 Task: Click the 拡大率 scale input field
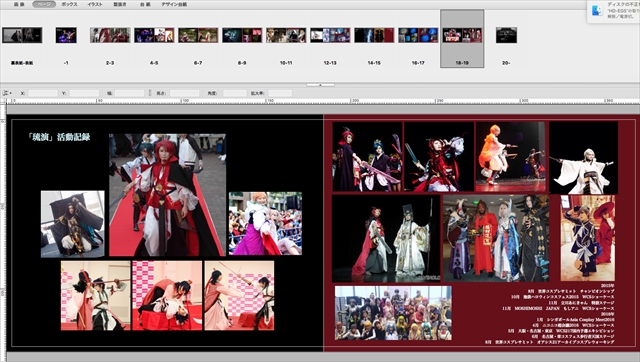[280, 93]
